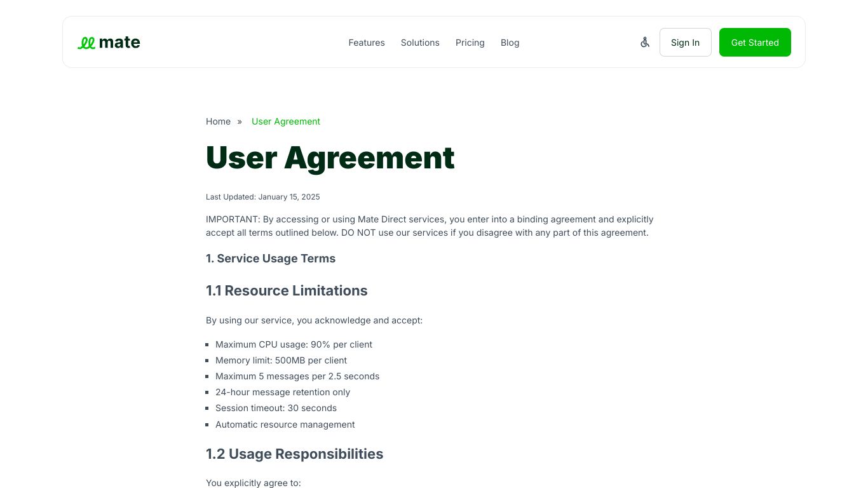Click the 1.1 Resource Limitations heading
Image resolution: width=868 pixels, height=488 pixels.
coord(287,290)
